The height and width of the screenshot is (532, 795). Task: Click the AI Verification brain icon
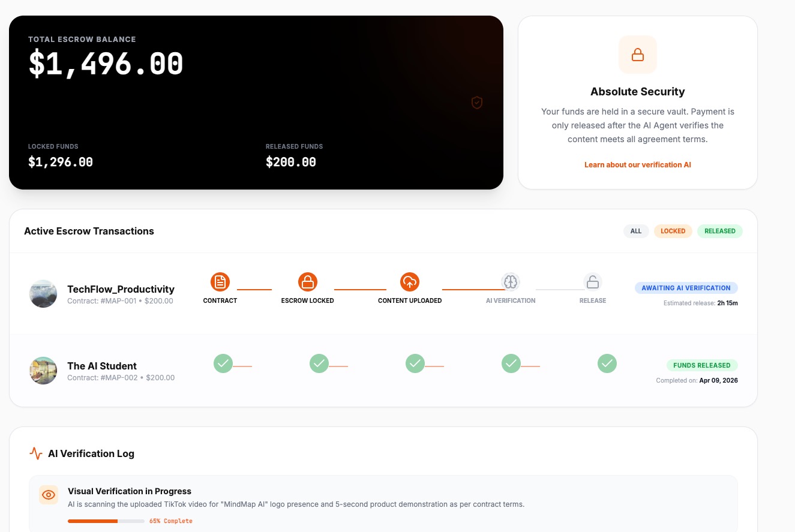point(511,281)
